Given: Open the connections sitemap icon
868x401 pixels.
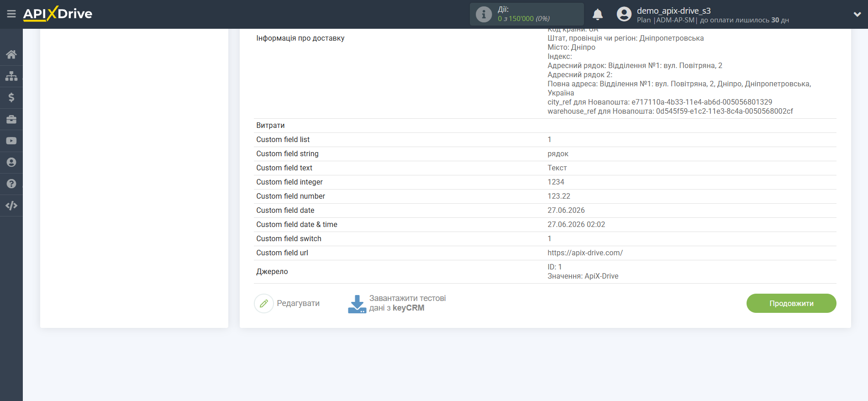Looking at the screenshot, I should 11,76.
